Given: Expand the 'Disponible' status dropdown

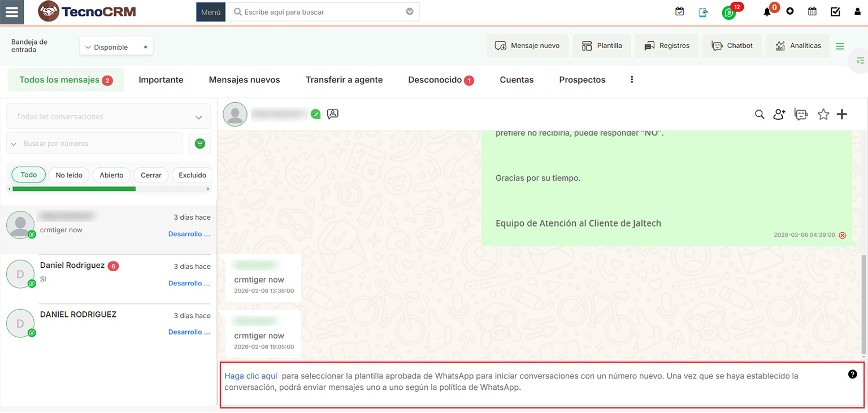Looking at the screenshot, I should click(x=116, y=47).
